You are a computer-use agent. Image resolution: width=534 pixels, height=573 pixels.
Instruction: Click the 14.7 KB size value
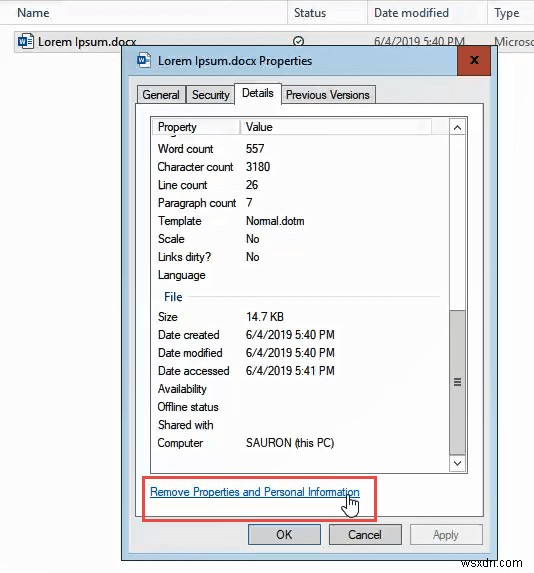(265, 316)
